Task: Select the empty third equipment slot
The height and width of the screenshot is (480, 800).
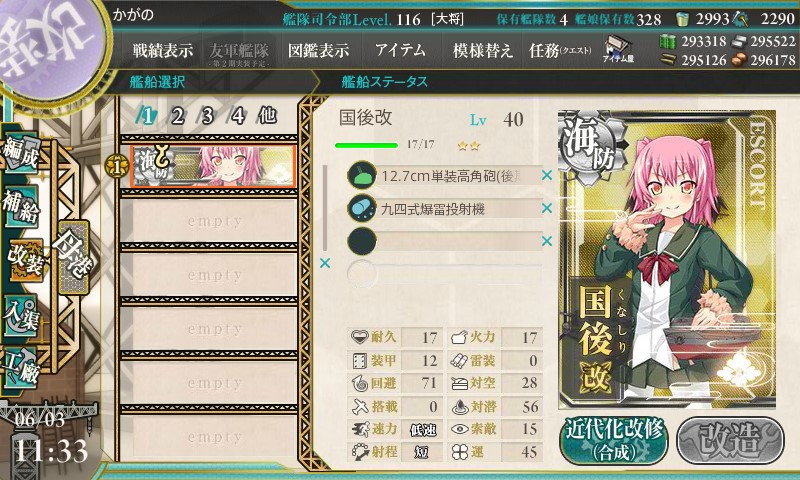Action: (444, 241)
